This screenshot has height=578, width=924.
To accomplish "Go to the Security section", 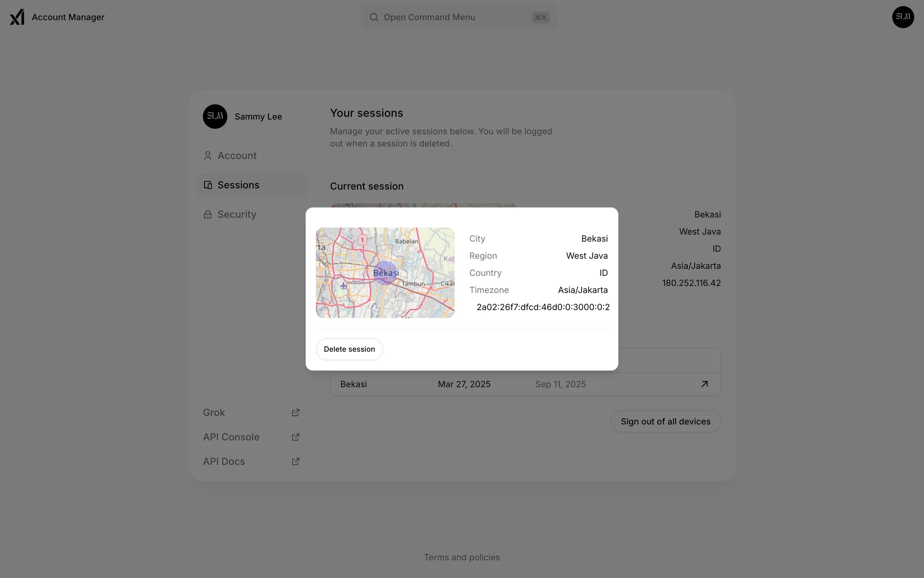I will tap(237, 214).
